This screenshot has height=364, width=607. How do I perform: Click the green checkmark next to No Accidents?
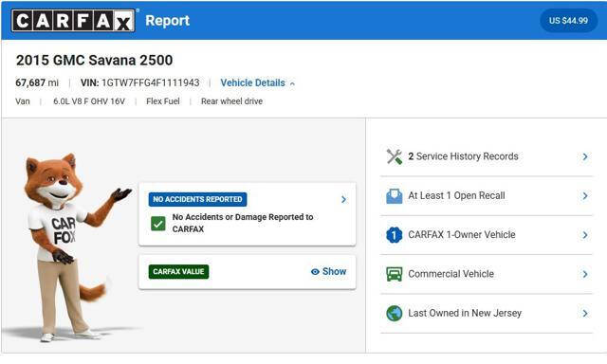coord(158,223)
